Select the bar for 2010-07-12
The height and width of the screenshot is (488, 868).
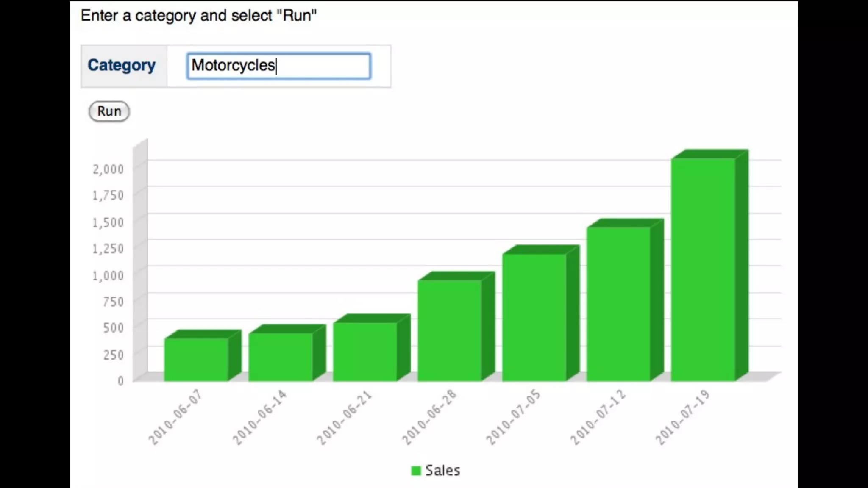tap(618, 304)
